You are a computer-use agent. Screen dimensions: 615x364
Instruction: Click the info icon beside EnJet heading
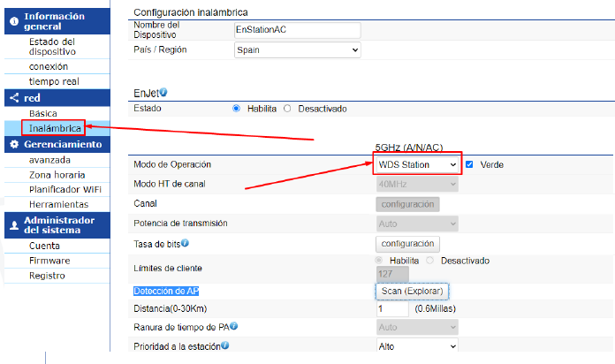[x=163, y=92]
